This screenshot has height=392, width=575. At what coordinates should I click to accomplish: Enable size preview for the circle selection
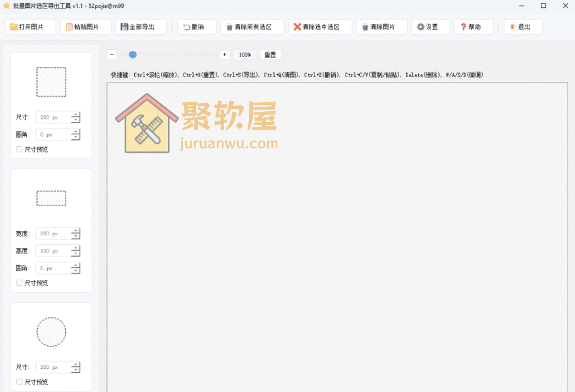(19, 382)
